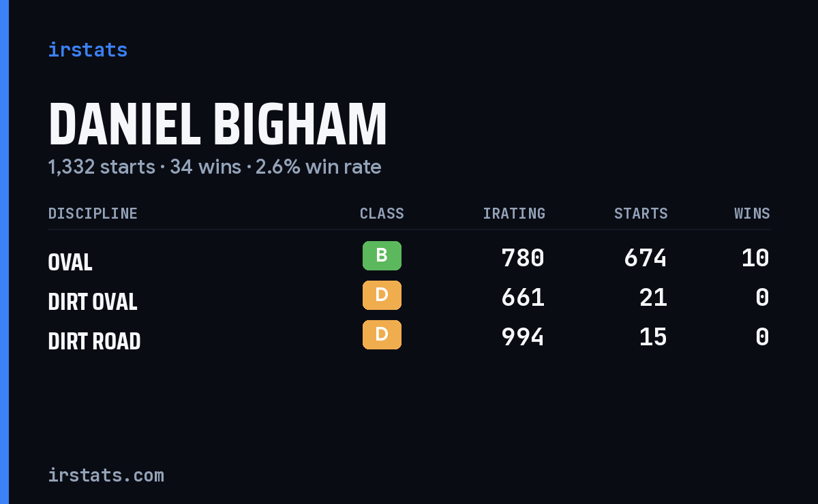The width and height of the screenshot is (818, 504).
Task: Open the irstats.com footer link
Action: click(x=106, y=475)
